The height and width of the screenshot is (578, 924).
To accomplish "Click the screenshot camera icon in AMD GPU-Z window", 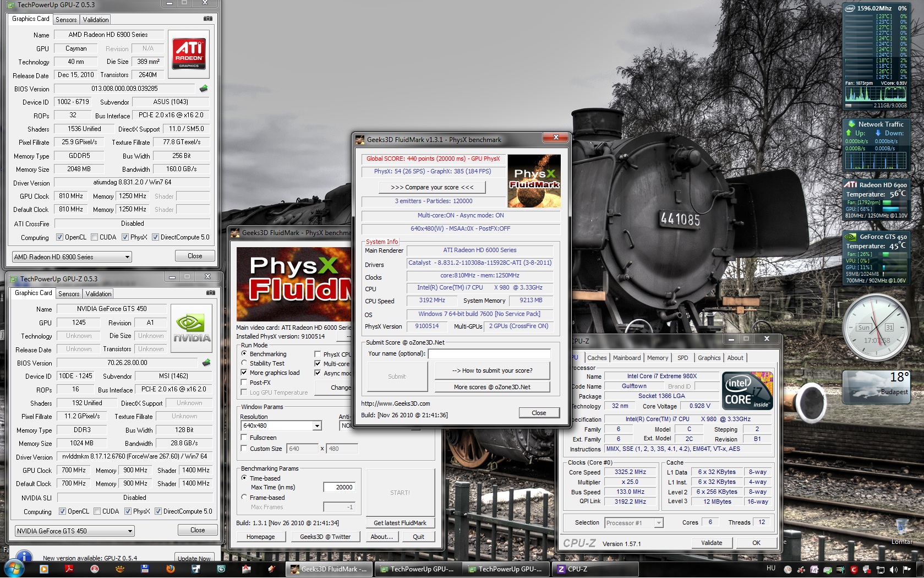I will pyautogui.click(x=207, y=19).
